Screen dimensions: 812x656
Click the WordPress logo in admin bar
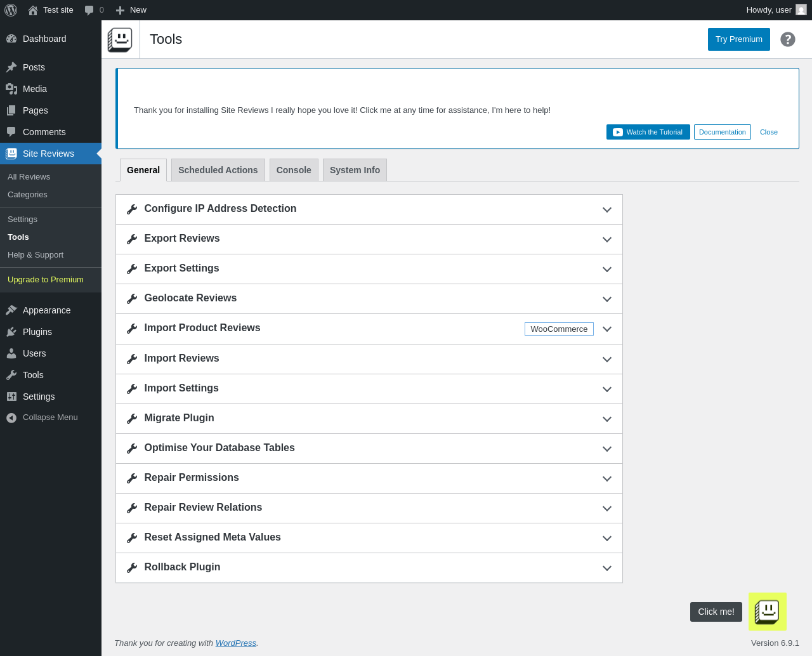pos(11,10)
